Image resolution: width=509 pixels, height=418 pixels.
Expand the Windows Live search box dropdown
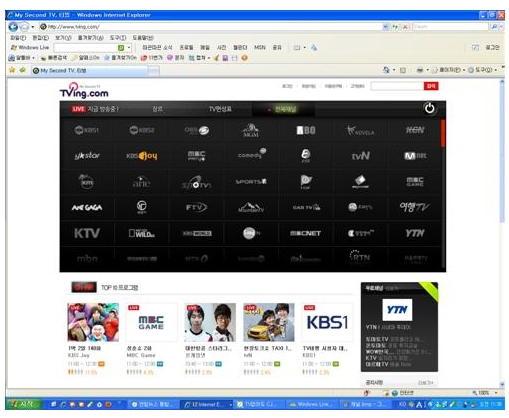click(129, 48)
